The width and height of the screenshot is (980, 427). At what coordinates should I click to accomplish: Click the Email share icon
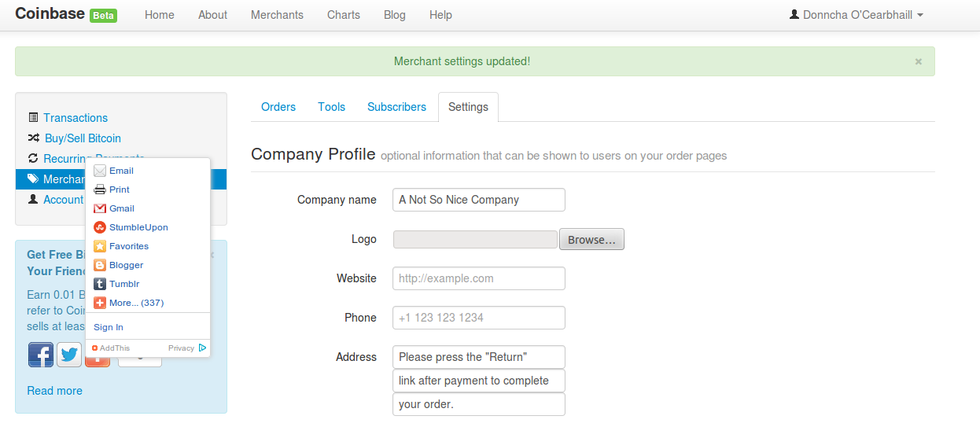click(x=100, y=171)
